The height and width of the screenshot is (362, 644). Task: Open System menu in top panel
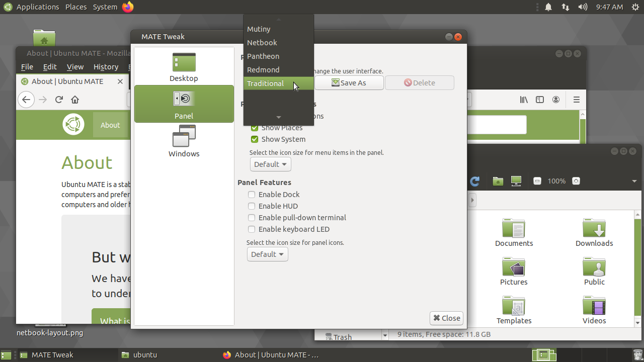point(105,7)
